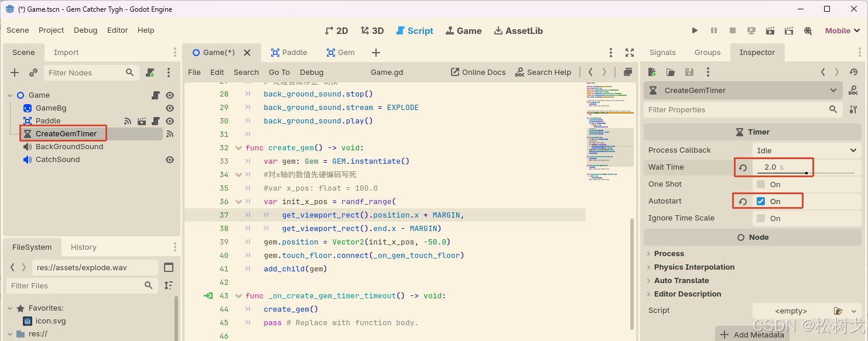Switch to AssetLib workspace

click(x=518, y=31)
